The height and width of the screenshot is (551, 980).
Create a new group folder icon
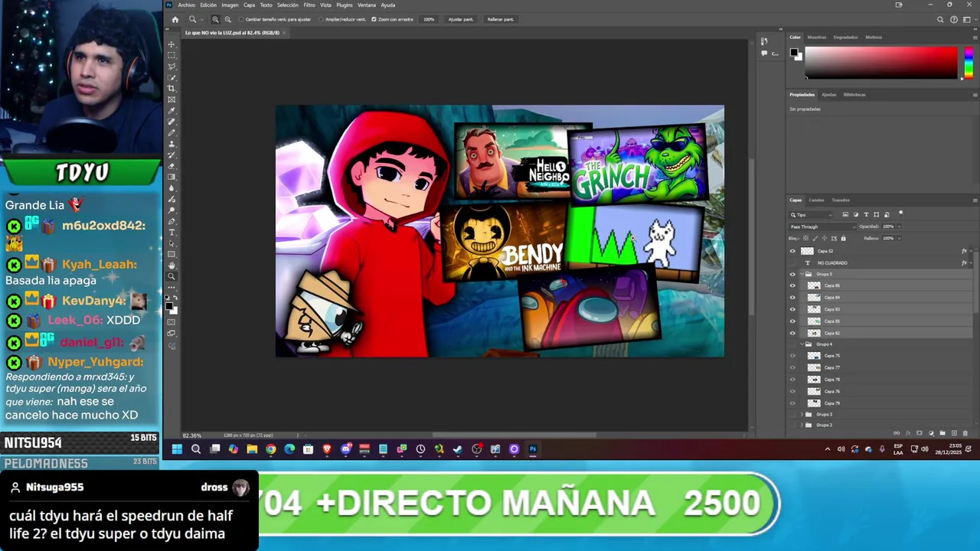click(x=942, y=433)
